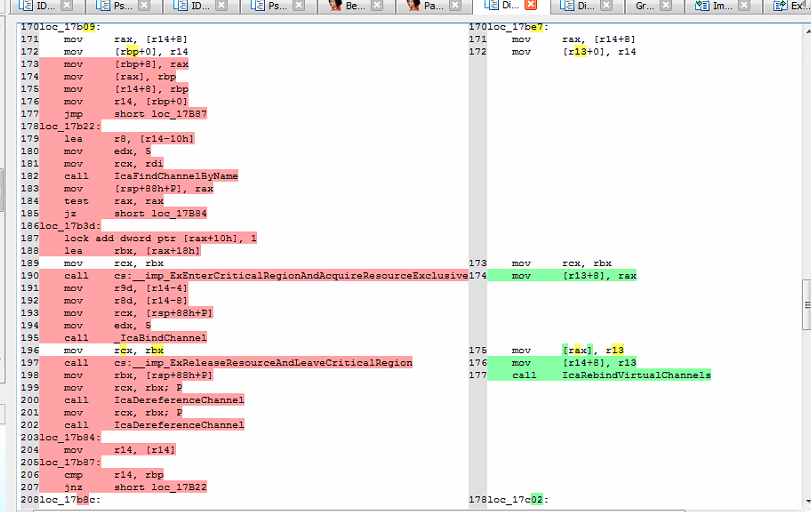Click the IcaRebindVirtualChannels call on right pane

coord(636,375)
